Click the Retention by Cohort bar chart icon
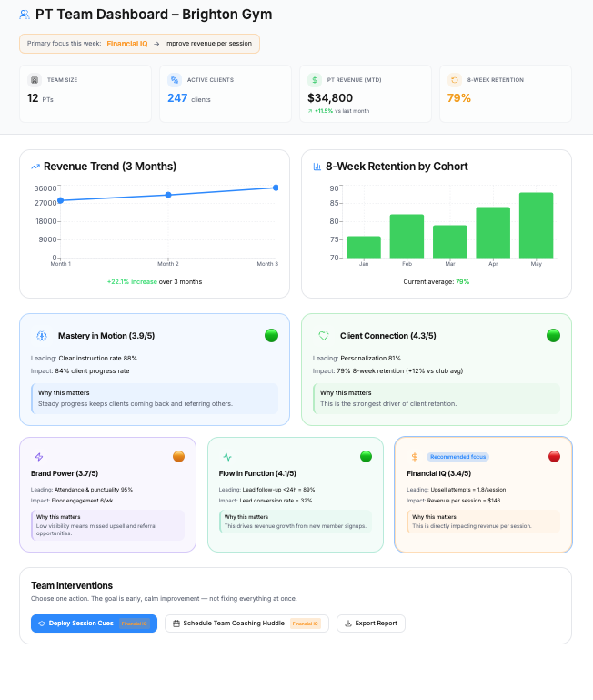 317,167
